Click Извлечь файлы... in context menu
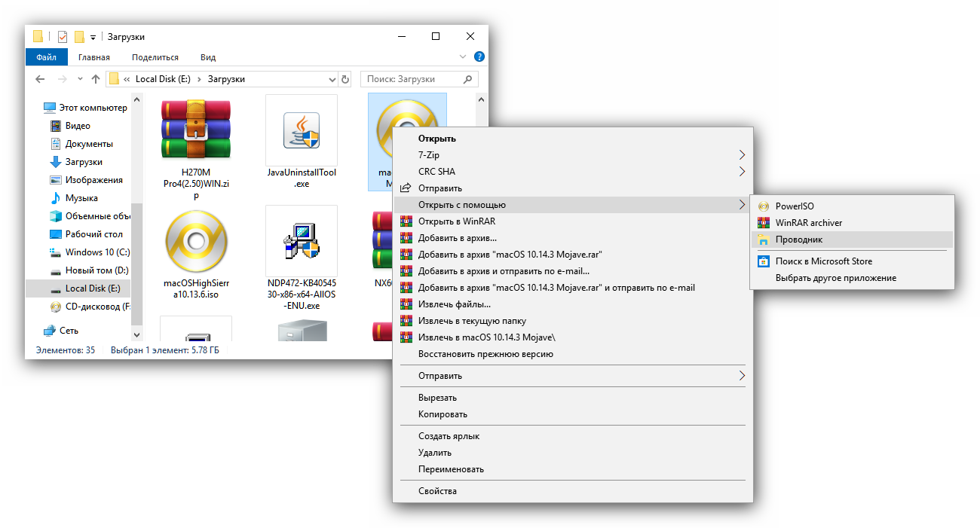 (x=454, y=304)
